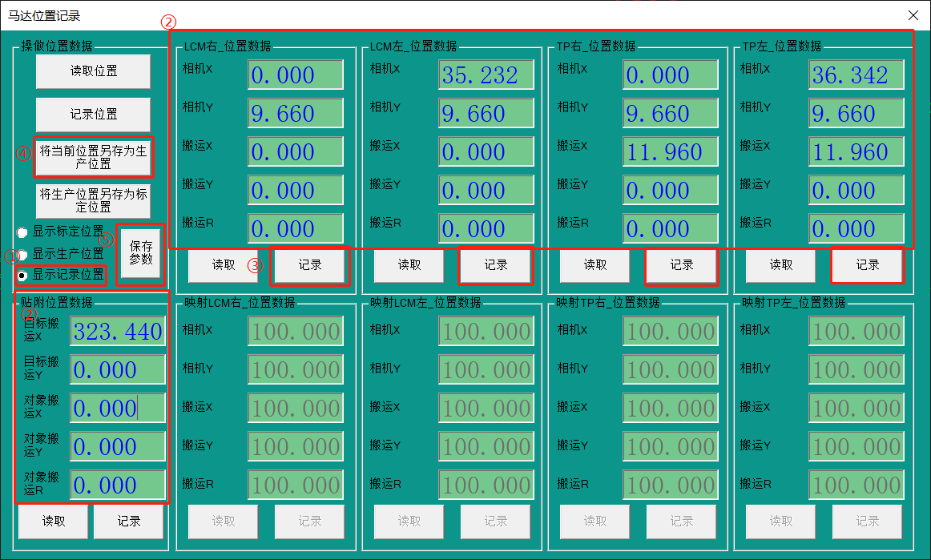Select the 显示生产位置 radio button
This screenshot has width=931, height=560.
22,254
